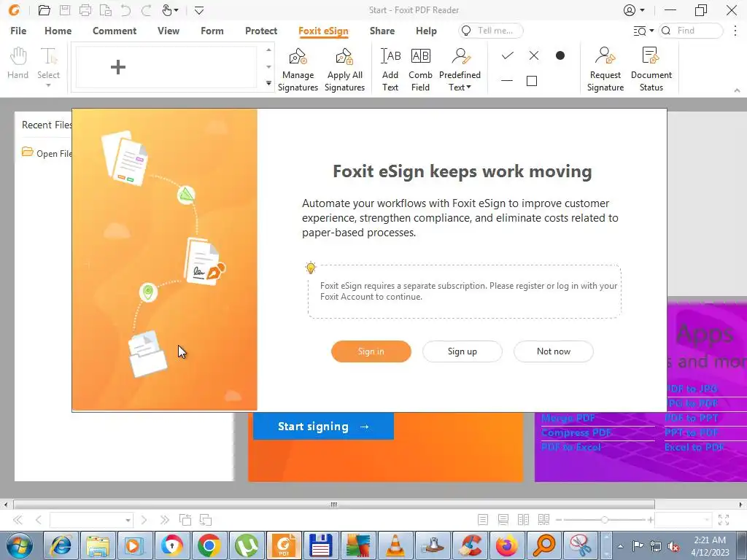
Task: Select the X cross mark tool
Action: click(533, 55)
